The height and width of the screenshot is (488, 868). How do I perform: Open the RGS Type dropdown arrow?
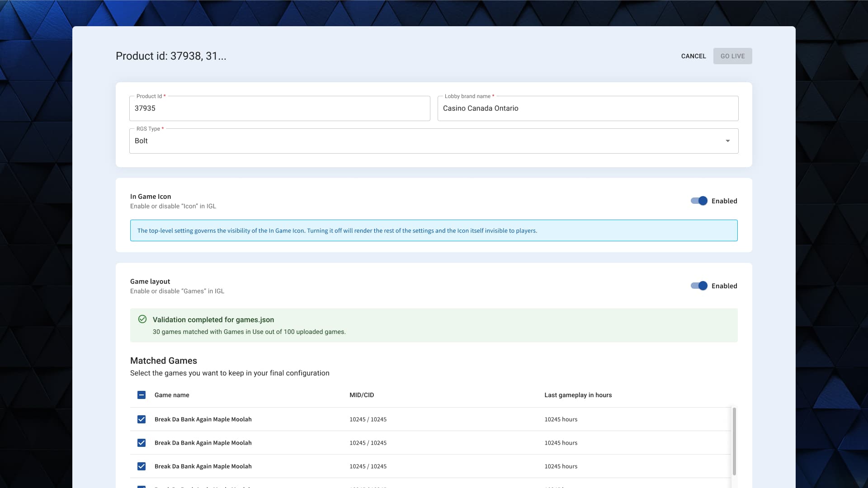tap(727, 141)
